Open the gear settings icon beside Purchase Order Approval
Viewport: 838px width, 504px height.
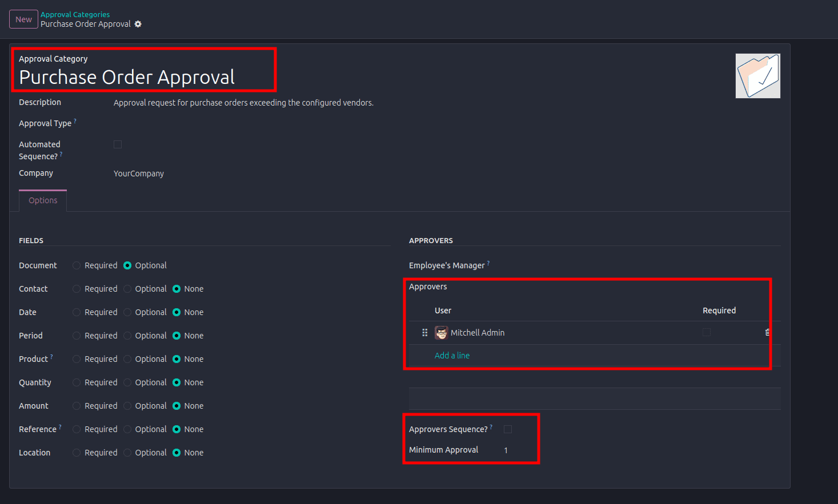pos(138,24)
